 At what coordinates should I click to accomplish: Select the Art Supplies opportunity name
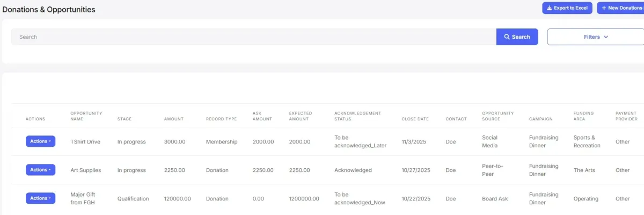click(86, 170)
